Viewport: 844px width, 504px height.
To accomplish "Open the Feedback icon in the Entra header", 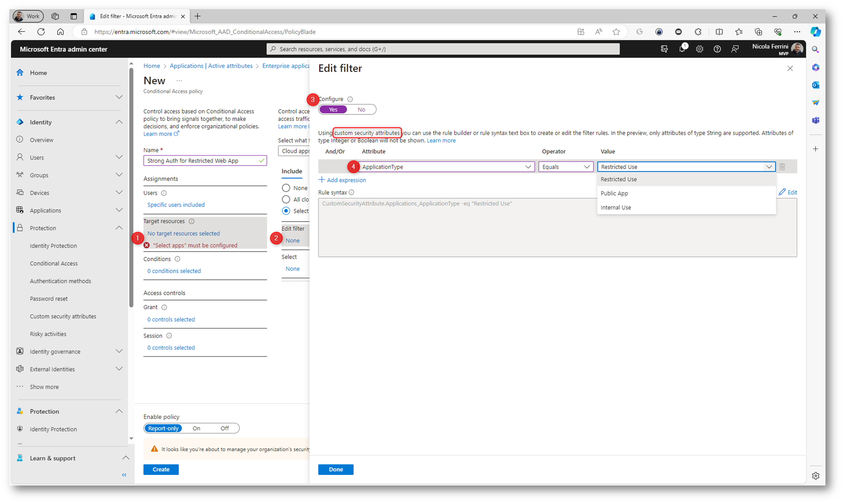I will (735, 49).
